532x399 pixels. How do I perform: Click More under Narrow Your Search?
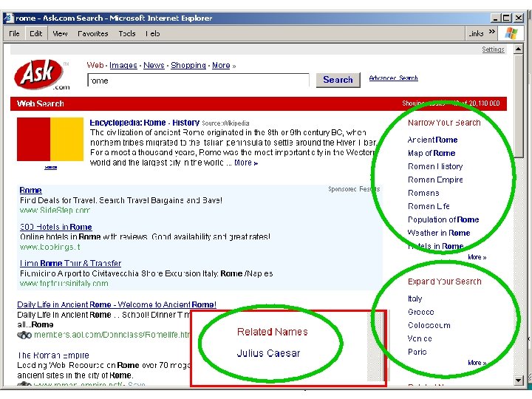[477, 257]
